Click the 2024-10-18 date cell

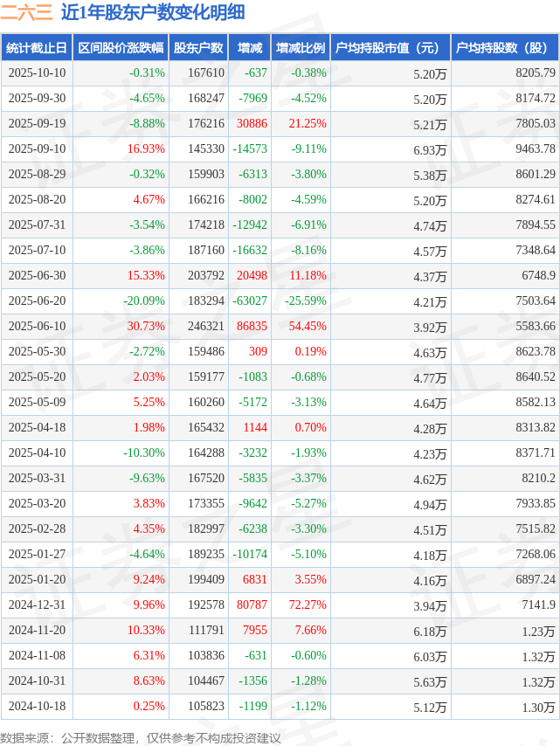37,707
